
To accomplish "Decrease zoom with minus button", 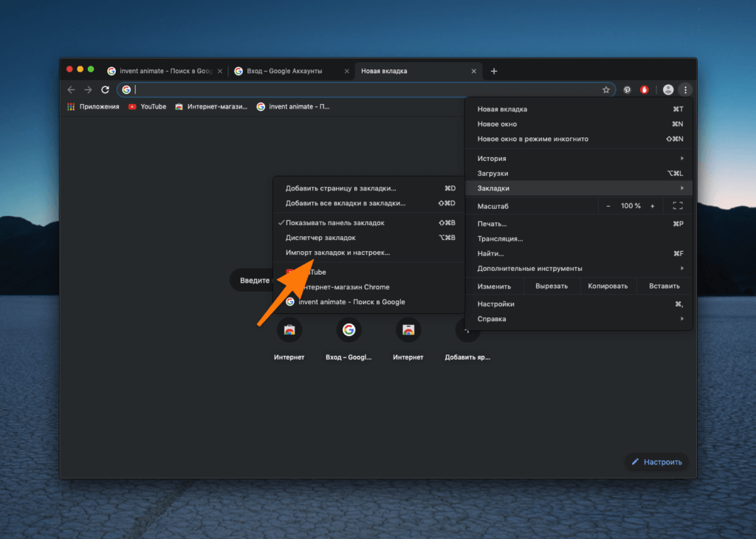I will [608, 206].
